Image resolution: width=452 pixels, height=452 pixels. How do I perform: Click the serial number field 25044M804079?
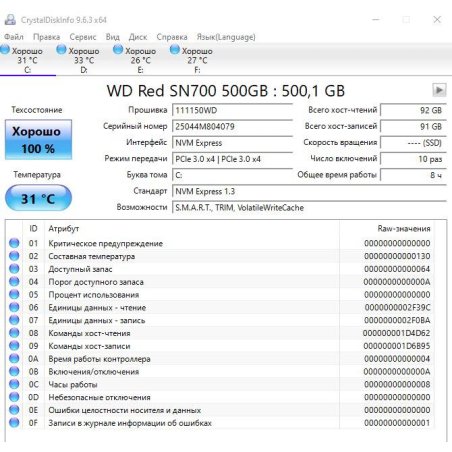click(232, 127)
